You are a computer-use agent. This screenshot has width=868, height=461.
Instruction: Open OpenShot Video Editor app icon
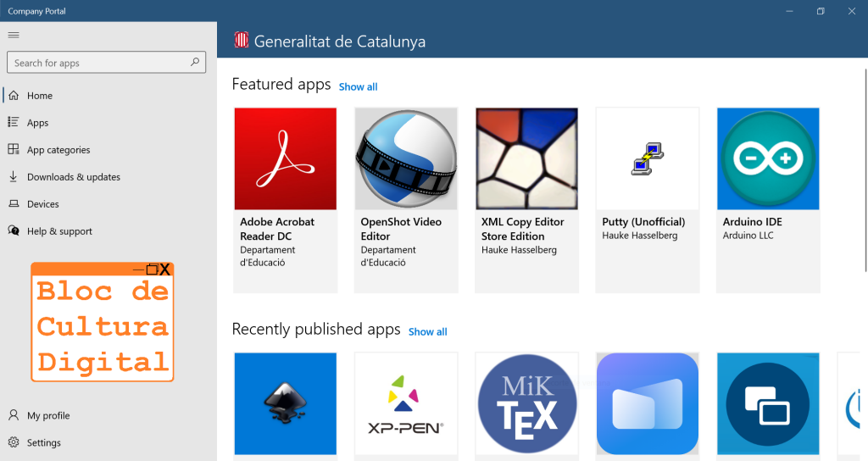click(406, 159)
